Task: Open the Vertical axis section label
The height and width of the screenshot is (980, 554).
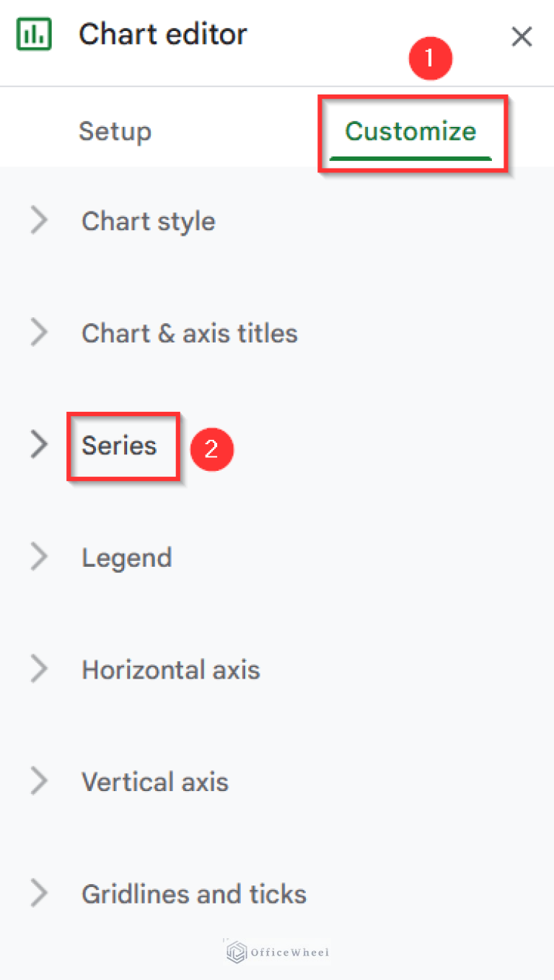Action: (155, 782)
